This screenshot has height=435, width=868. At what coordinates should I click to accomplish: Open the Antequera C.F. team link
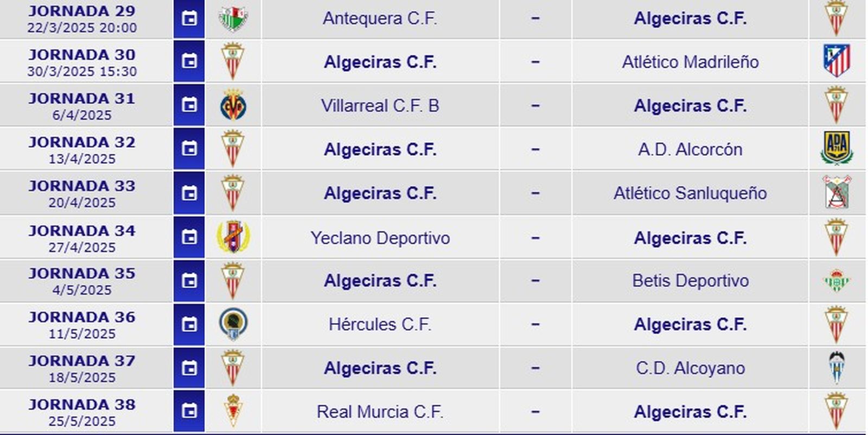coord(380,17)
